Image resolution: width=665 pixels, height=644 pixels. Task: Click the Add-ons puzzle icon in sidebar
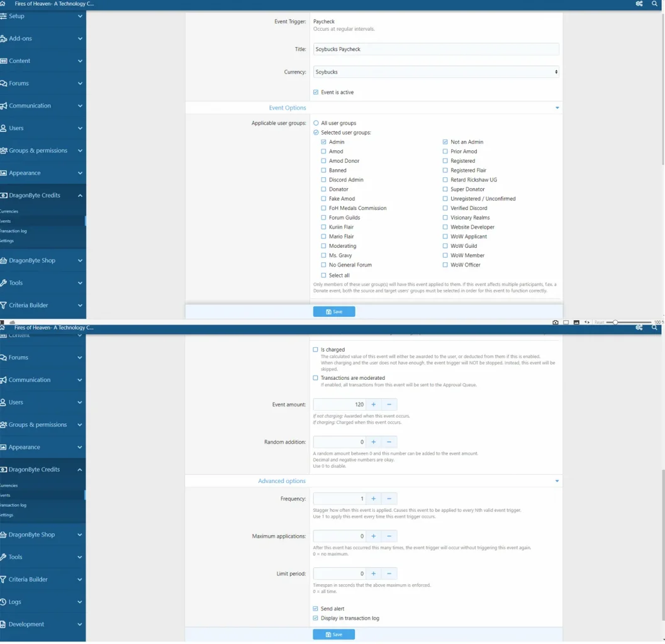(x=3, y=38)
